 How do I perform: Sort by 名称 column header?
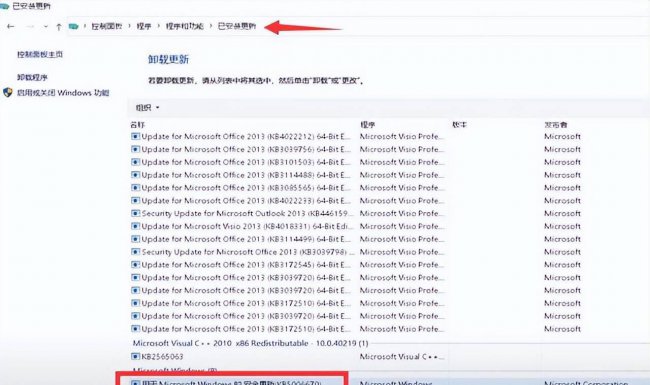(x=138, y=125)
